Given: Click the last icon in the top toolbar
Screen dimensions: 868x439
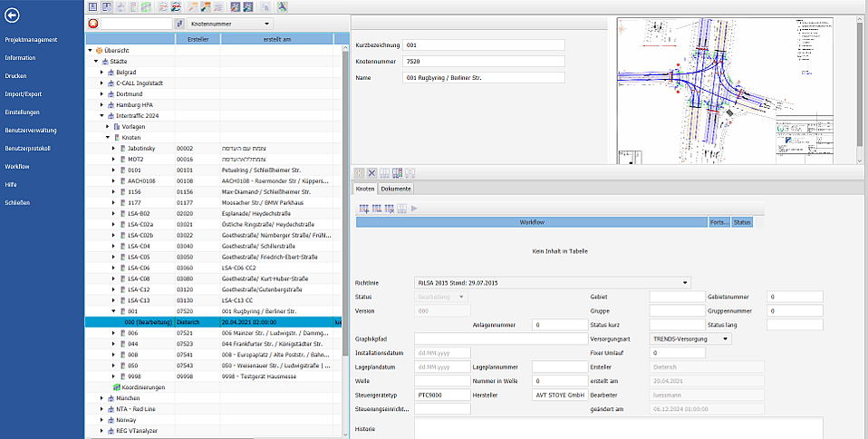Looking at the screenshot, I should 283,6.
